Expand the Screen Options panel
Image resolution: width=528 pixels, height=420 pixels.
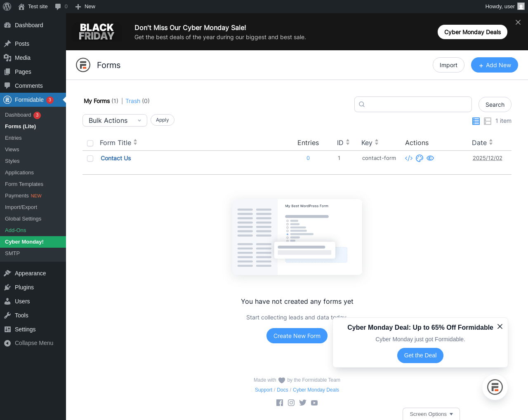click(x=431, y=414)
